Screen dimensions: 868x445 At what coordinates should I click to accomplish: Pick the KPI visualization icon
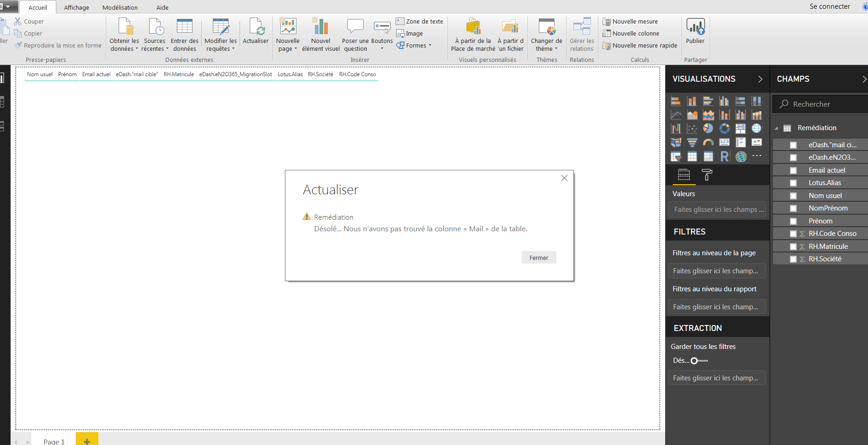tap(757, 143)
